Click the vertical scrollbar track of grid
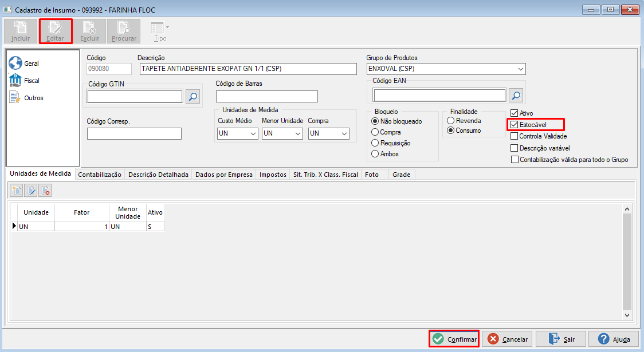 pos(627,262)
